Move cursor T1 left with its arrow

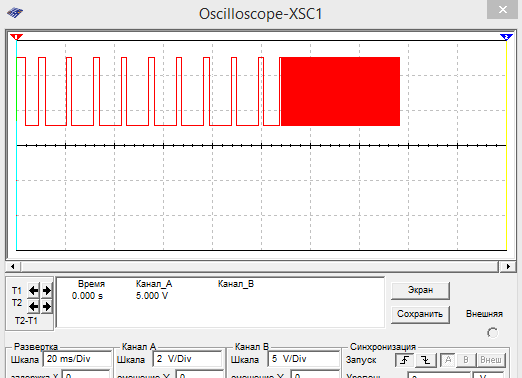[33, 291]
